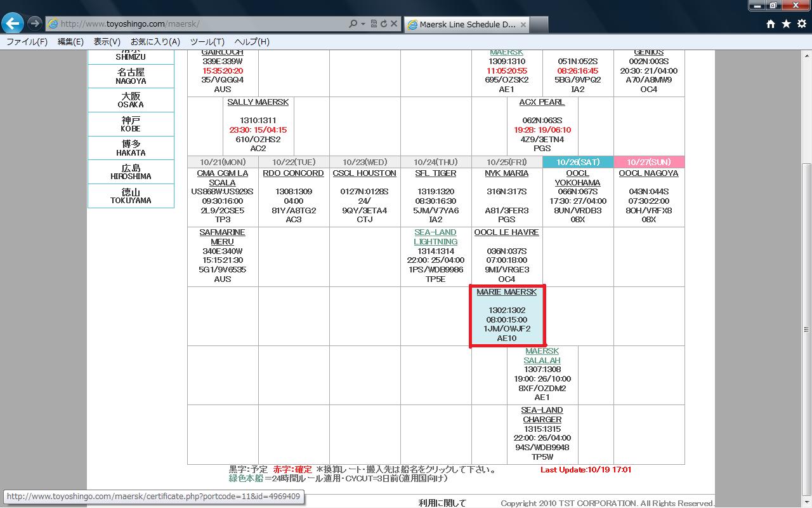Select the 広島 HIROSHIMA port
Screen dimensions: 812x508
(131, 171)
